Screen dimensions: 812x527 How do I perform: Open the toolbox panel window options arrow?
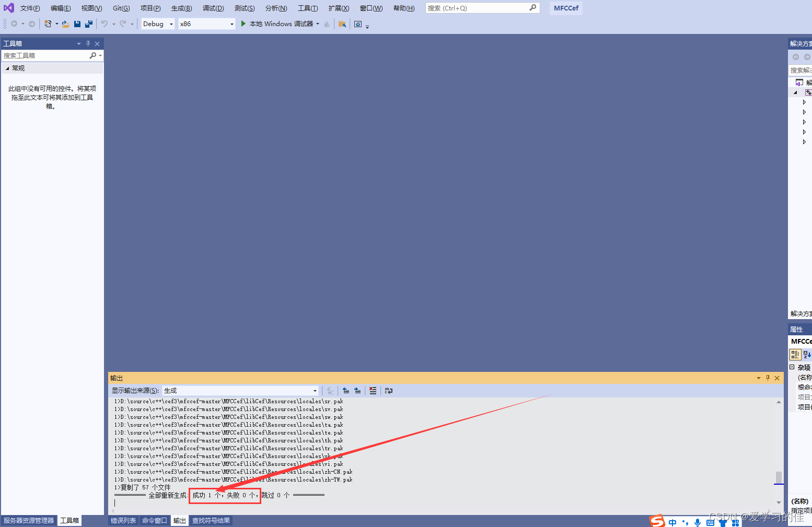click(x=79, y=44)
